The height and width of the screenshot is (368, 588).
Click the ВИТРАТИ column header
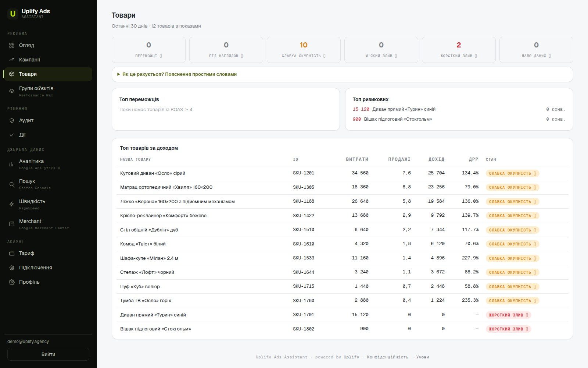pyautogui.click(x=357, y=159)
